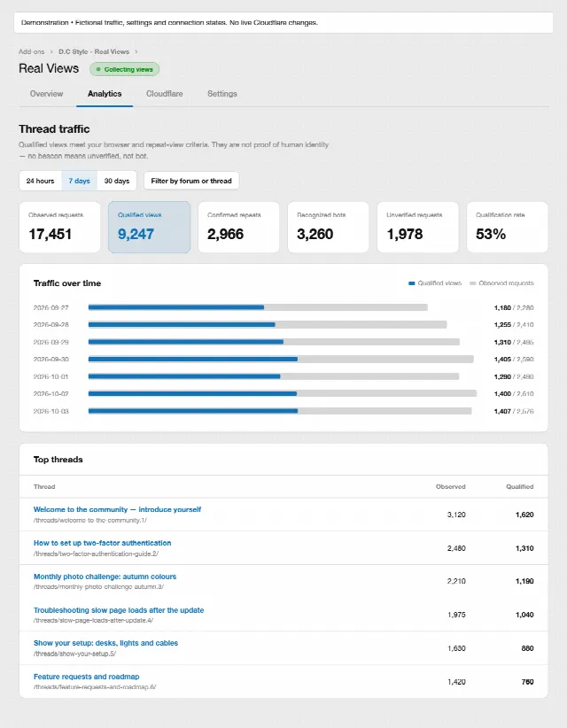Image resolution: width=567 pixels, height=728 pixels.
Task: Select the 7 days time range
Action: pyautogui.click(x=80, y=181)
